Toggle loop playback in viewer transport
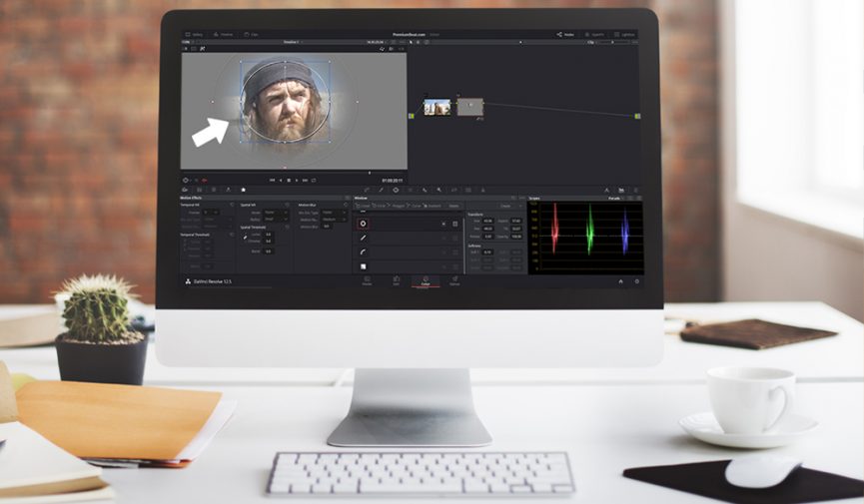 pos(313,180)
